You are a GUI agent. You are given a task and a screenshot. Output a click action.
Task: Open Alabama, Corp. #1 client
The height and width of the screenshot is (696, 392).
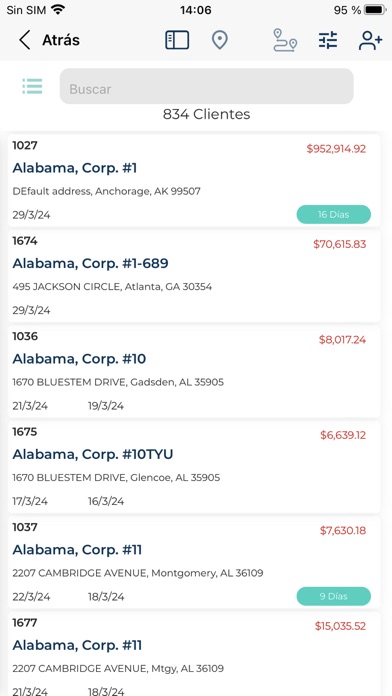(x=194, y=180)
